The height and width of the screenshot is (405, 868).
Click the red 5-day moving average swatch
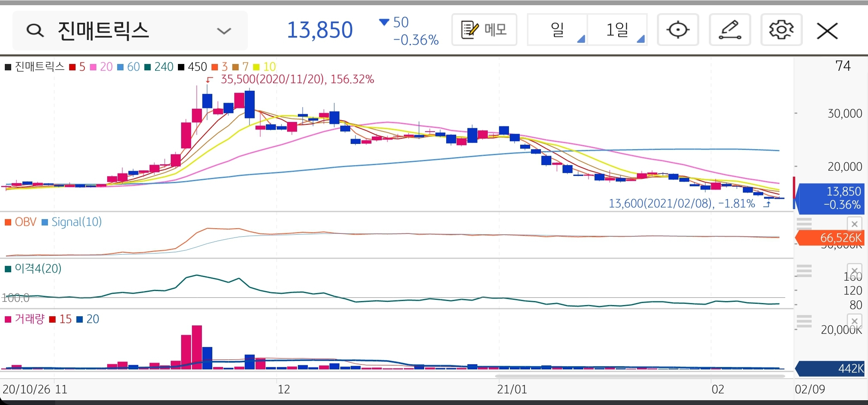[72, 67]
